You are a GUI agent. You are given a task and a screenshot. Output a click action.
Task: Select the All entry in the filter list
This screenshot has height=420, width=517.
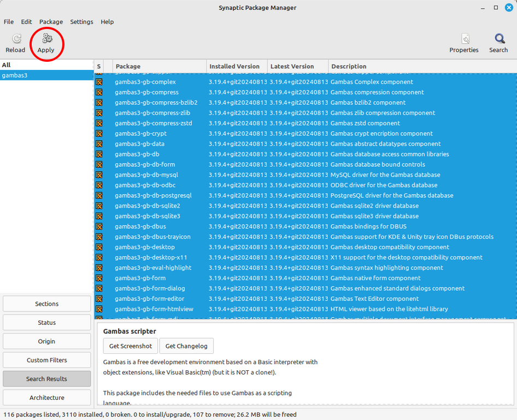coord(47,65)
